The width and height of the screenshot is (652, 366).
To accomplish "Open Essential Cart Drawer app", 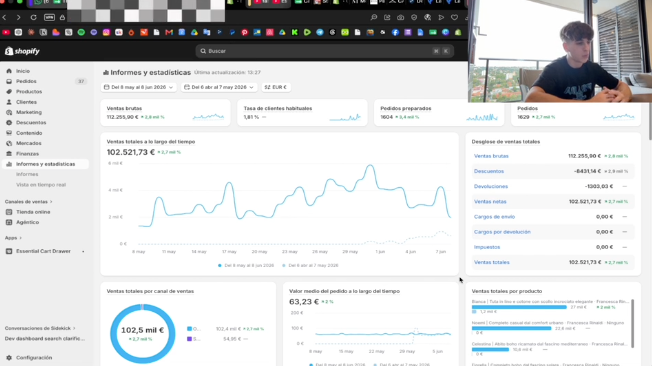I will 43,251.
